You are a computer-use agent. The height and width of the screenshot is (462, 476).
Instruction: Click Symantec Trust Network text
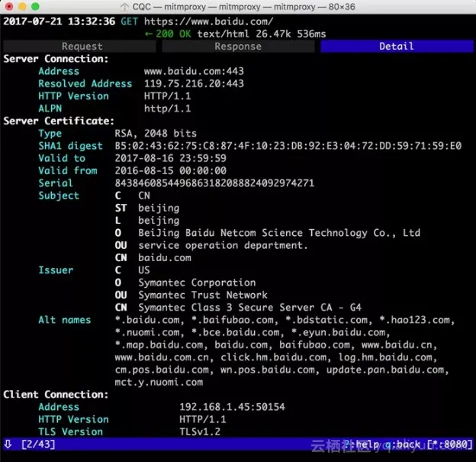(x=203, y=295)
